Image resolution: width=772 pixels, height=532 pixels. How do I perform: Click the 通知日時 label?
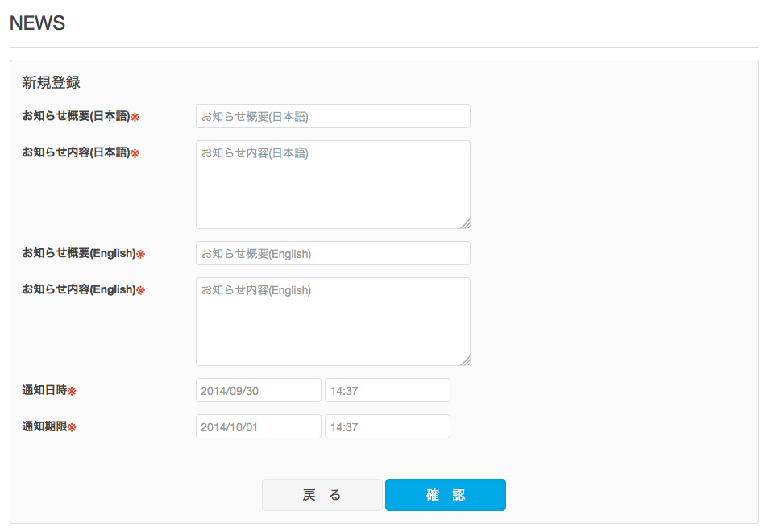tap(44, 390)
